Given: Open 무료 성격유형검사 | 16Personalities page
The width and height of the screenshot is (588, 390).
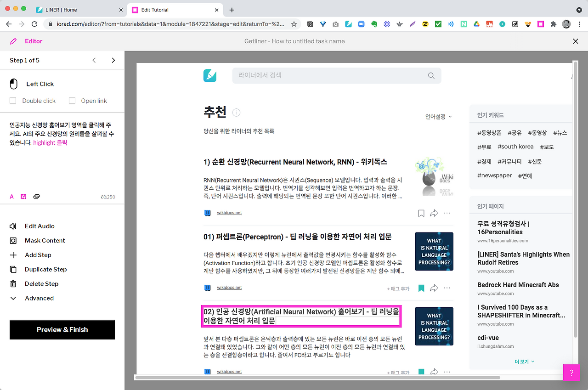Looking at the screenshot, I should [x=503, y=228].
